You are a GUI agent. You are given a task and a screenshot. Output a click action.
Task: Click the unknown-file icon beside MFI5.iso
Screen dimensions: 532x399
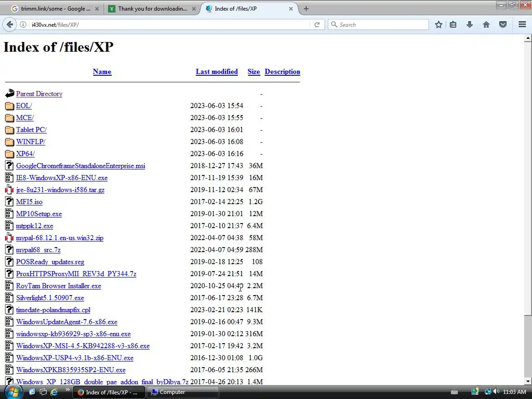point(10,201)
